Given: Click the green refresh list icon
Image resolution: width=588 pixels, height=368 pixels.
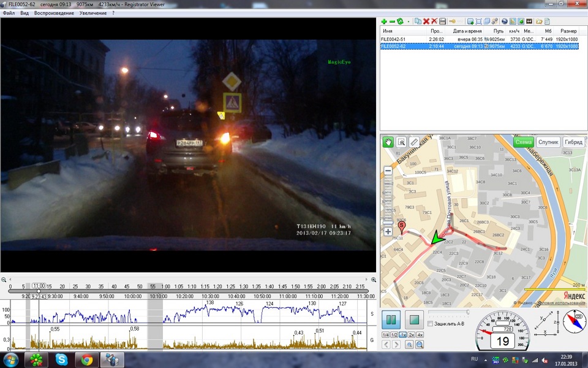Looking at the screenshot, I should tap(400, 21).
